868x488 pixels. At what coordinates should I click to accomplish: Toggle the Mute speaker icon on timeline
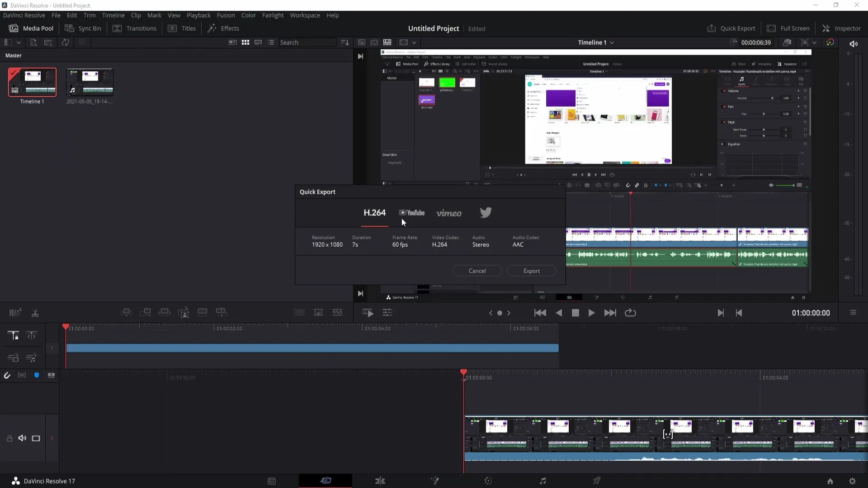coord(22,438)
